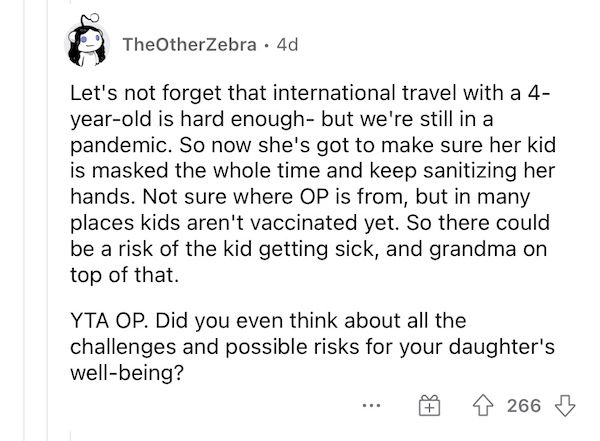Select the word "challenges" in second paragraph
Image resolution: width=600 pixels, height=441 pixels.
[x=123, y=347]
